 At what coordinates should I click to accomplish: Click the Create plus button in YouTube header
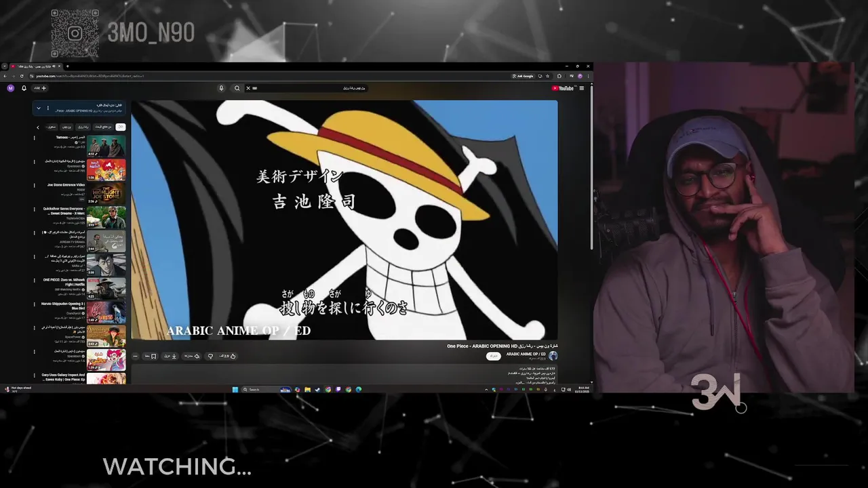pyautogui.click(x=41, y=88)
